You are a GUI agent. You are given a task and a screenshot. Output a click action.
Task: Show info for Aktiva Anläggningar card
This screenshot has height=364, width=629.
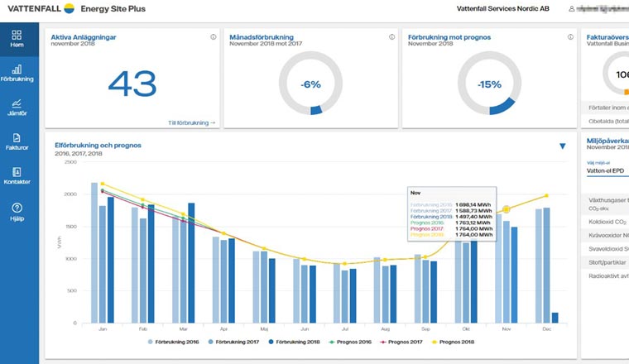(214, 37)
